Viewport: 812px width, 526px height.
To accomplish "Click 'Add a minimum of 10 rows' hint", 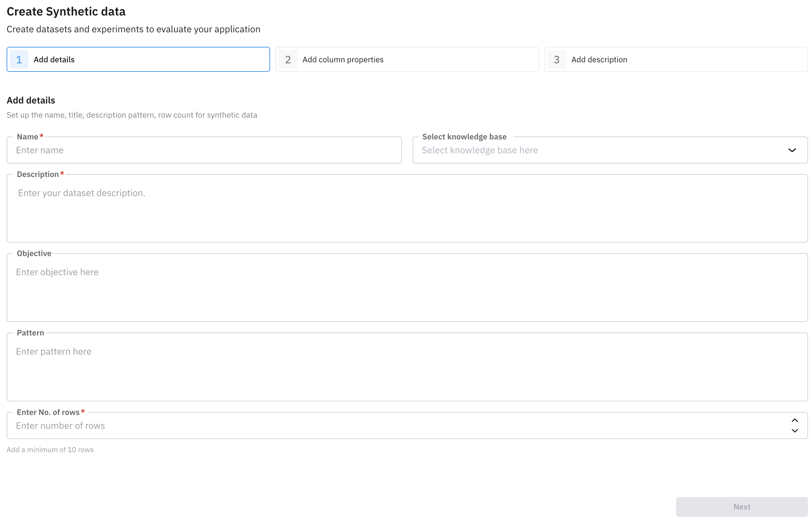I will point(50,450).
